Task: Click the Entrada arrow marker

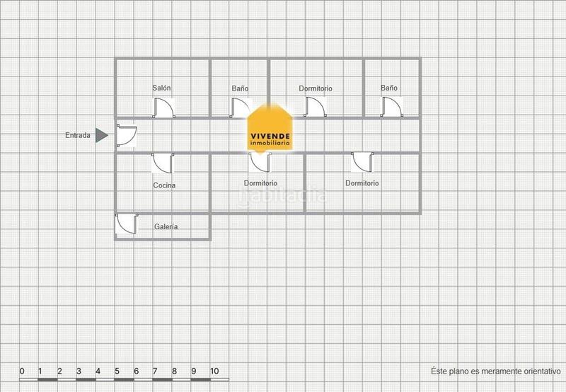Action: (102, 134)
